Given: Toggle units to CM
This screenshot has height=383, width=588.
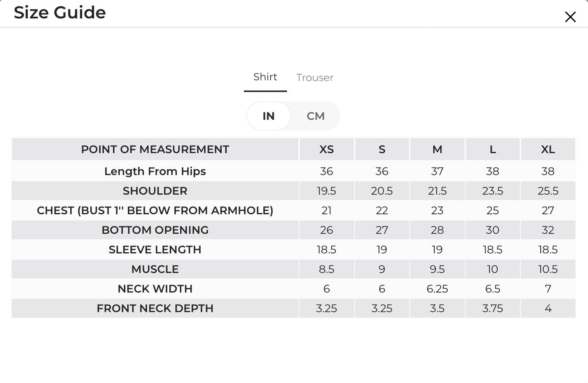Looking at the screenshot, I should [x=315, y=116].
